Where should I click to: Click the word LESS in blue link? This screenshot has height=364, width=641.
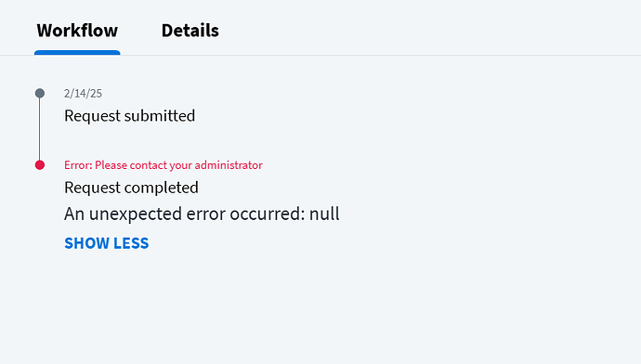(x=131, y=243)
